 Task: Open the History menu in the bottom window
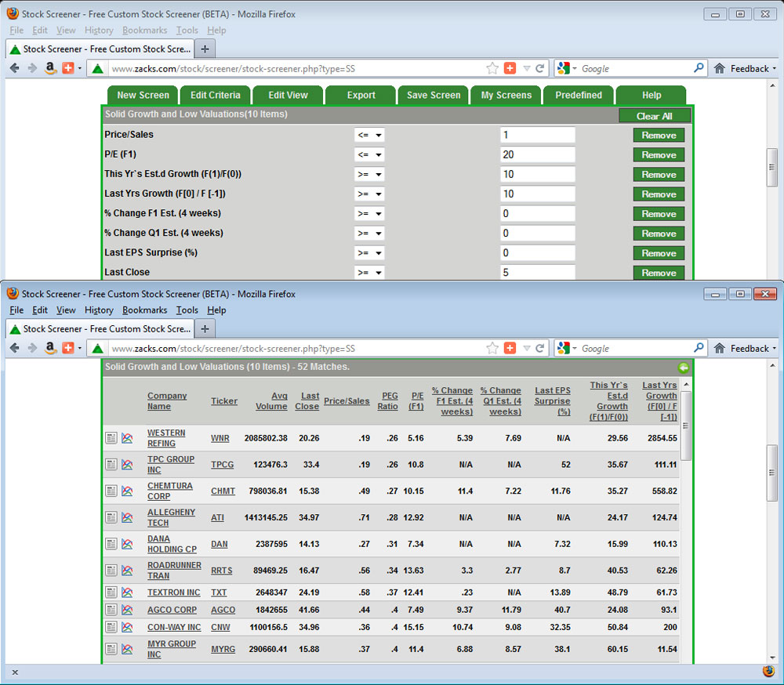99,310
